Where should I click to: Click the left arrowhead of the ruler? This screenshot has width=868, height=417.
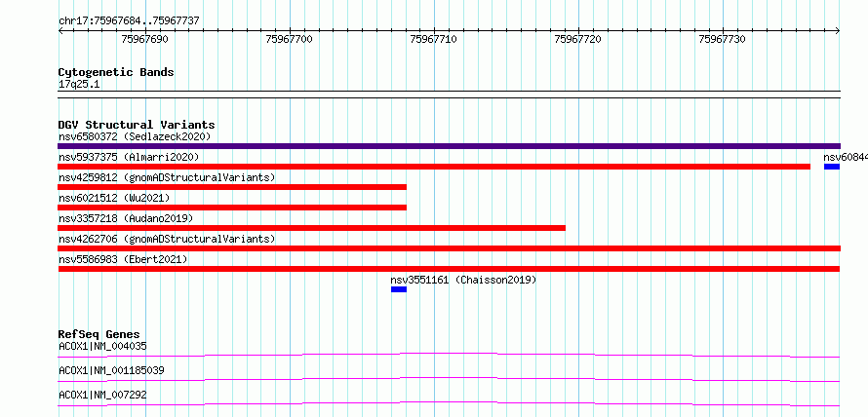coord(60,30)
